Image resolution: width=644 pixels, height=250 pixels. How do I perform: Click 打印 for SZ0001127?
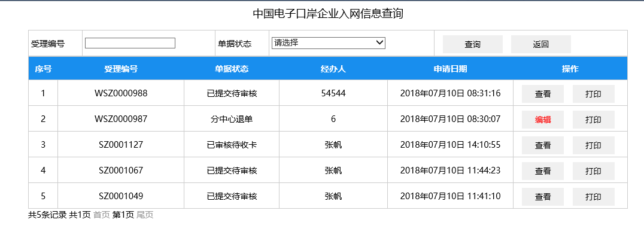(594, 145)
